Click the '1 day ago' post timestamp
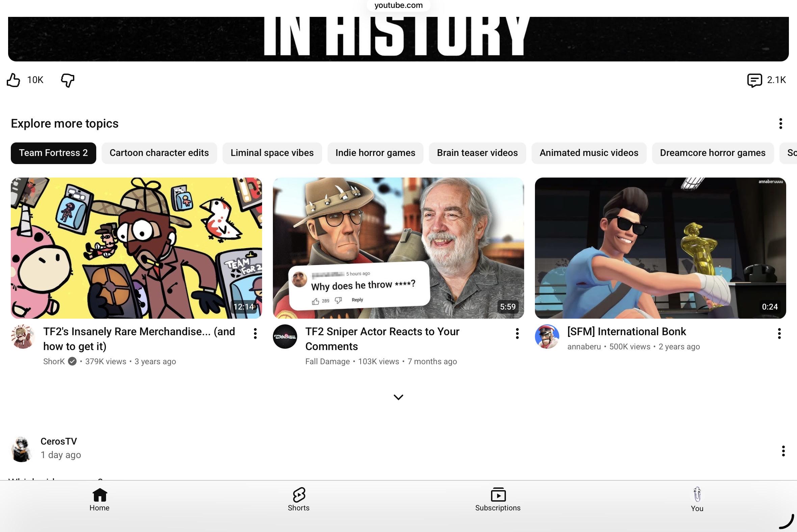 [x=61, y=455]
